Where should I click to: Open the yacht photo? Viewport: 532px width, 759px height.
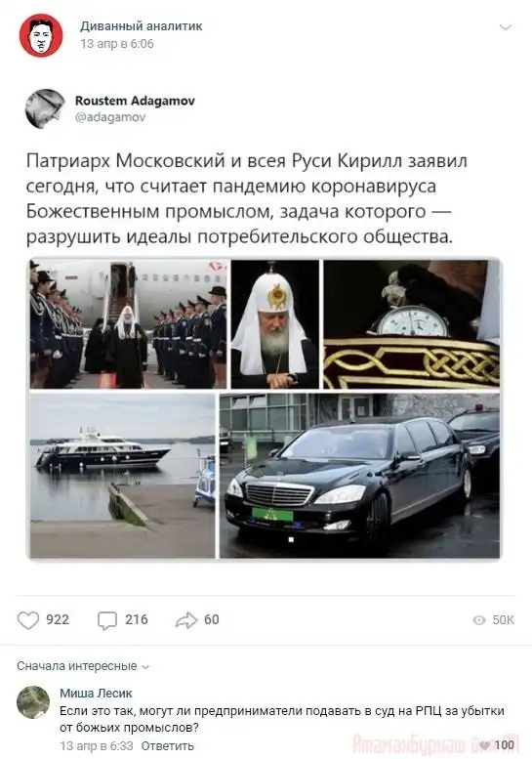[122, 476]
